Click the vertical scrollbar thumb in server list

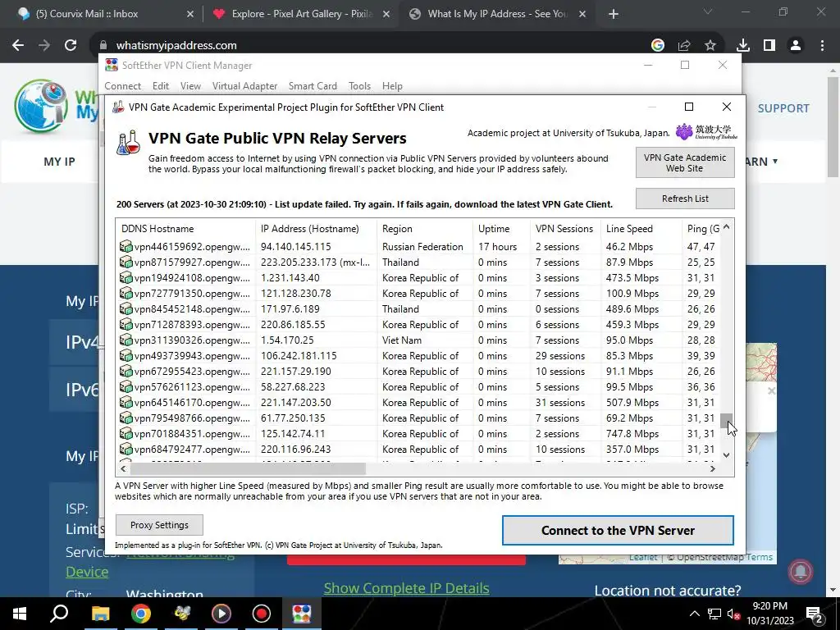(727, 421)
